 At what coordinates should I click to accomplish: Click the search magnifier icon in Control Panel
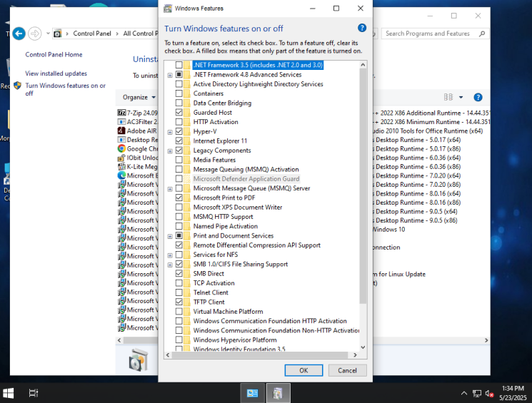tap(482, 34)
